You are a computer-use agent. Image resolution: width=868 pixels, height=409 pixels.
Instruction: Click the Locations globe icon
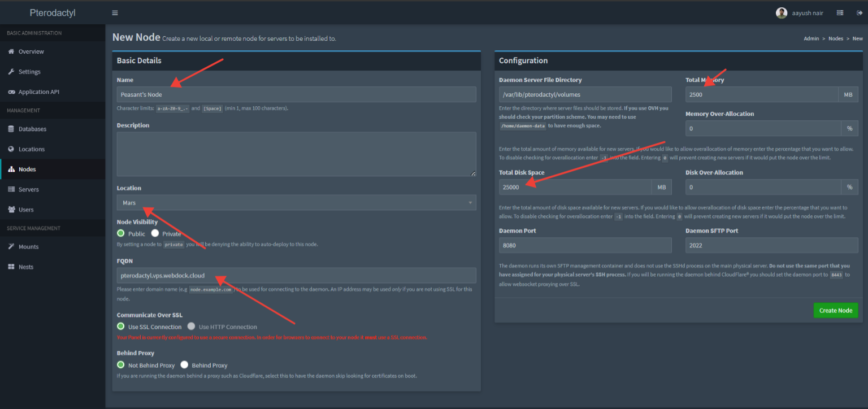pyautogui.click(x=11, y=149)
